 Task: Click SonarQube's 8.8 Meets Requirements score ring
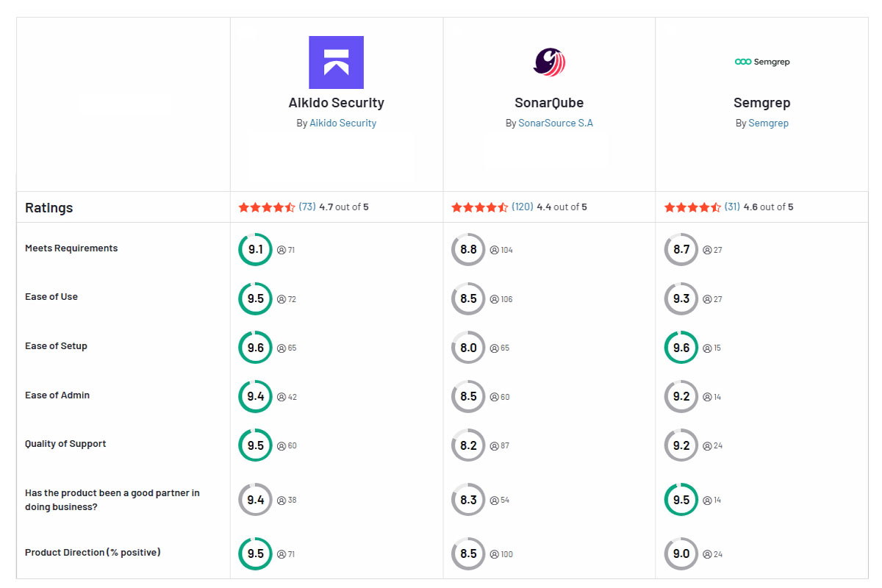point(468,250)
